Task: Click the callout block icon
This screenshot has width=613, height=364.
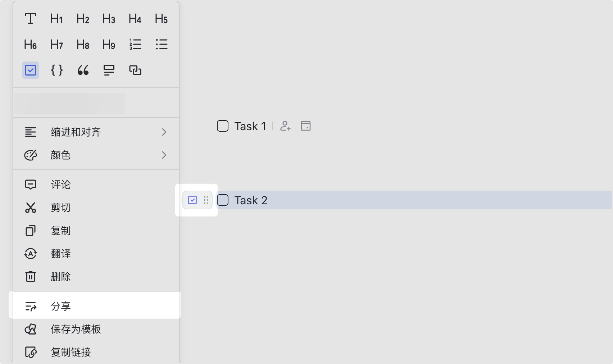Action: pos(109,70)
